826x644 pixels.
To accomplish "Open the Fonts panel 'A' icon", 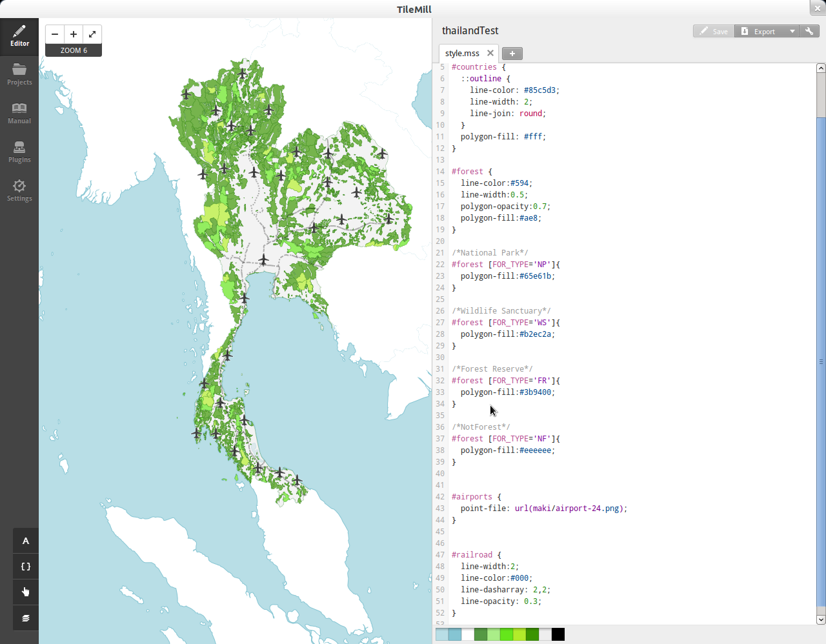I will pos(26,541).
